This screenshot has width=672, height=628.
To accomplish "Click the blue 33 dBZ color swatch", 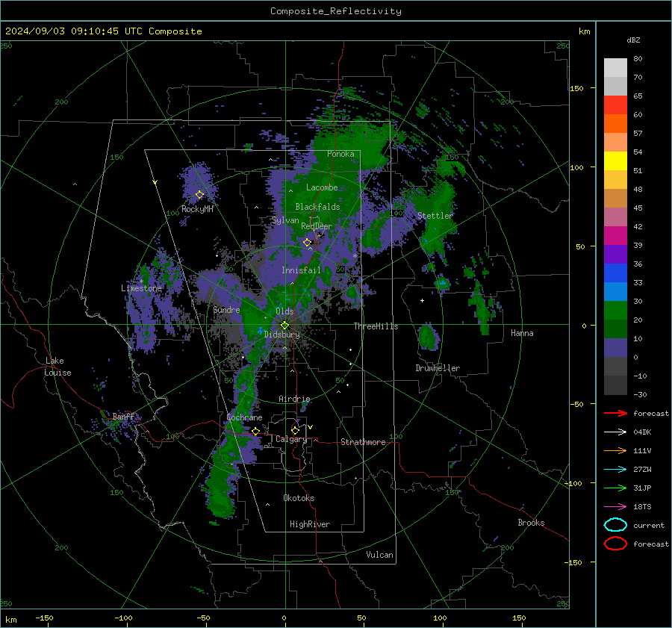I will pyautogui.click(x=615, y=273).
